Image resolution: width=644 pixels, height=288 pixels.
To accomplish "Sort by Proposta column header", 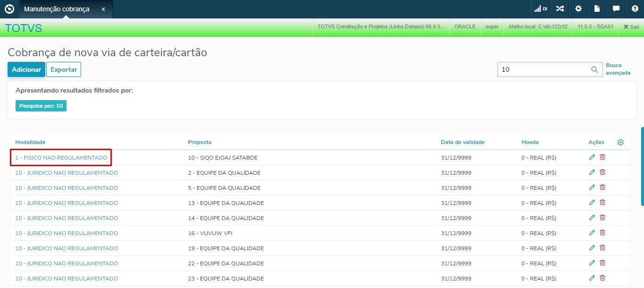I will [x=200, y=142].
